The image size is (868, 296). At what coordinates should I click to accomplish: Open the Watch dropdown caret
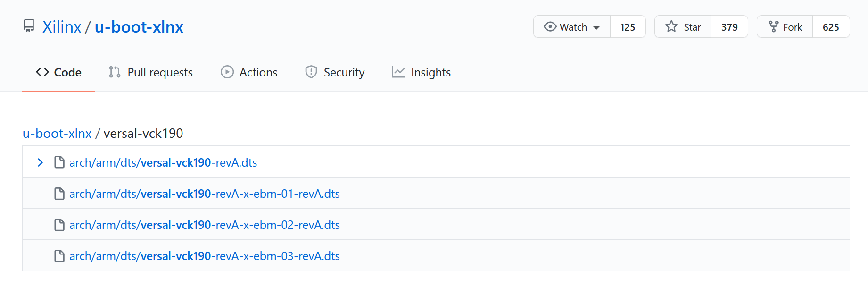(x=596, y=28)
